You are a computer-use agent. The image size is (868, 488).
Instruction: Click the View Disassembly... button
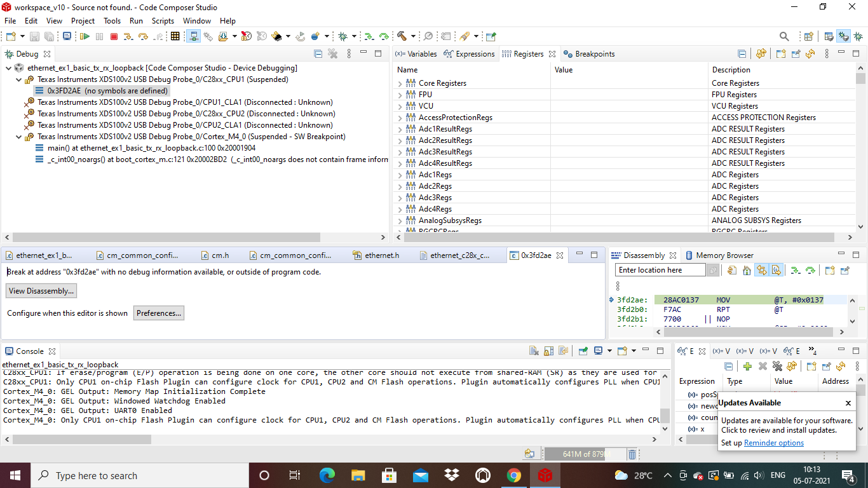(41, 291)
